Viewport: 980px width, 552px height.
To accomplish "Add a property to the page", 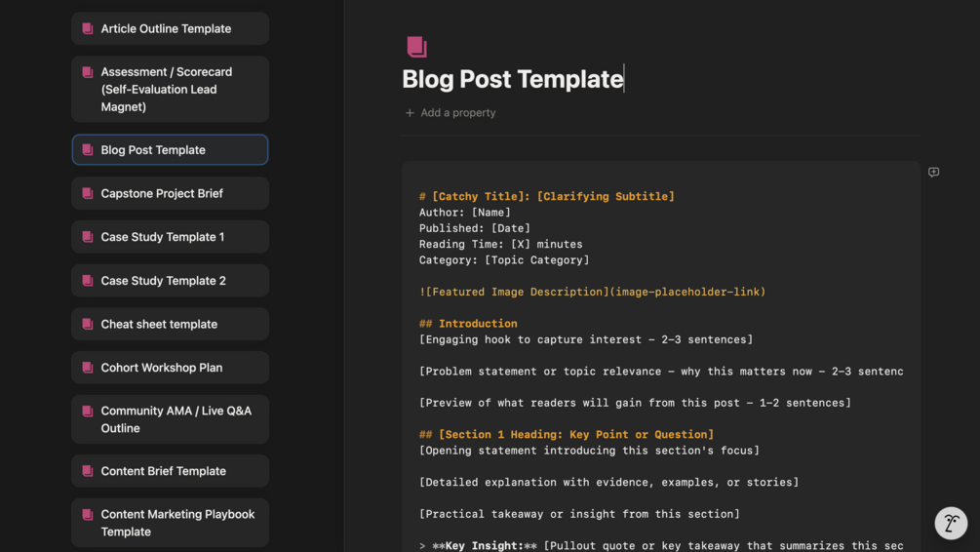I will 450,113.
